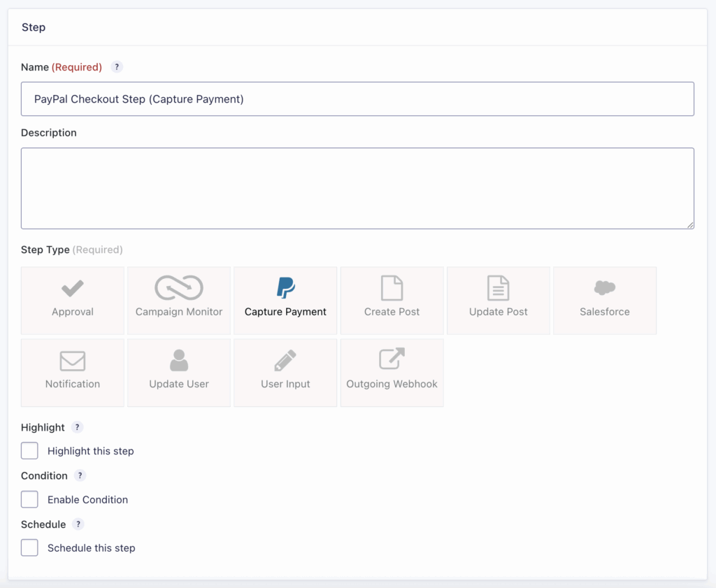
Task: Select the PayPal Capture Payment step
Action: click(285, 300)
